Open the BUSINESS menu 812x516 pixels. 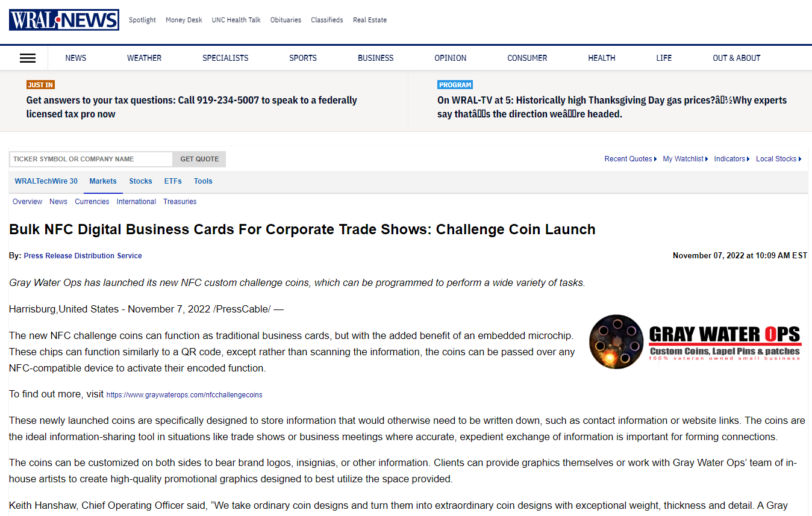coord(375,58)
